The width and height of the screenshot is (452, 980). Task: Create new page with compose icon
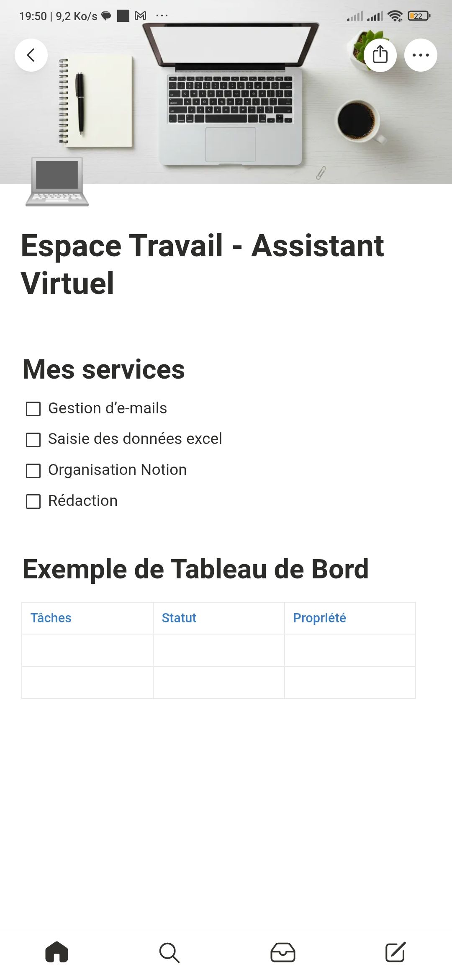pyautogui.click(x=395, y=952)
